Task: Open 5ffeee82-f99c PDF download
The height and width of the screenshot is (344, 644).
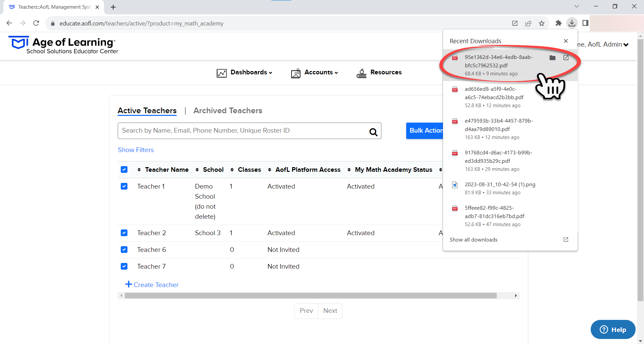Action: [510, 216]
